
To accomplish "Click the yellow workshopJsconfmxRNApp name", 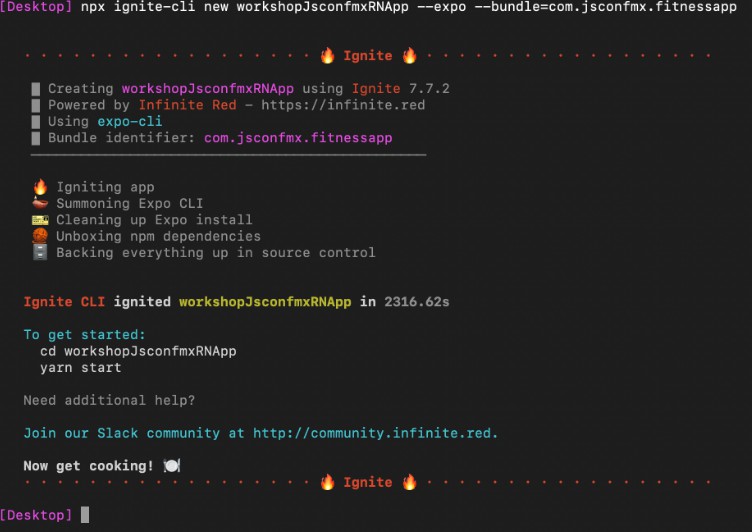I will (x=265, y=302).
